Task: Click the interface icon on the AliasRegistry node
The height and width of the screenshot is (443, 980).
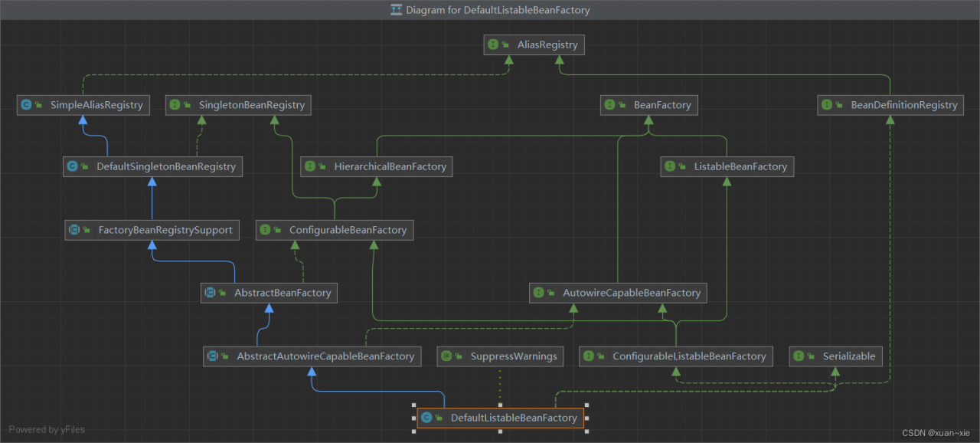Action: pyautogui.click(x=494, y=45)
